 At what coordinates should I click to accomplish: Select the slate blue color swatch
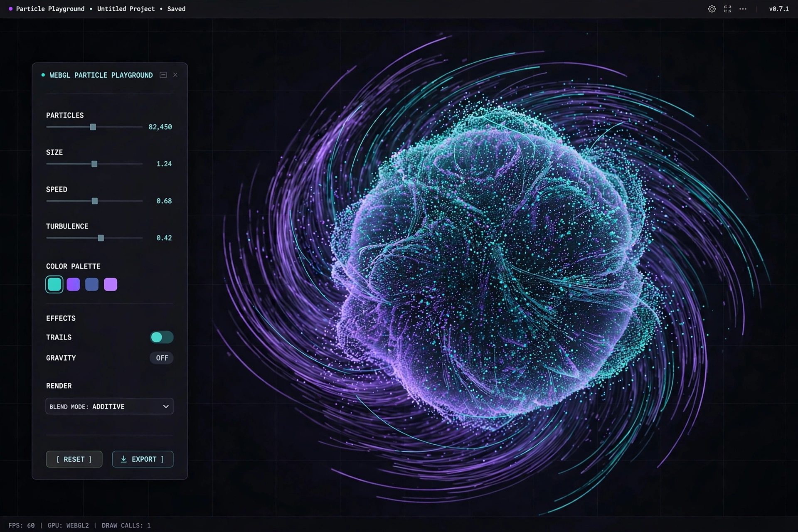92,284
